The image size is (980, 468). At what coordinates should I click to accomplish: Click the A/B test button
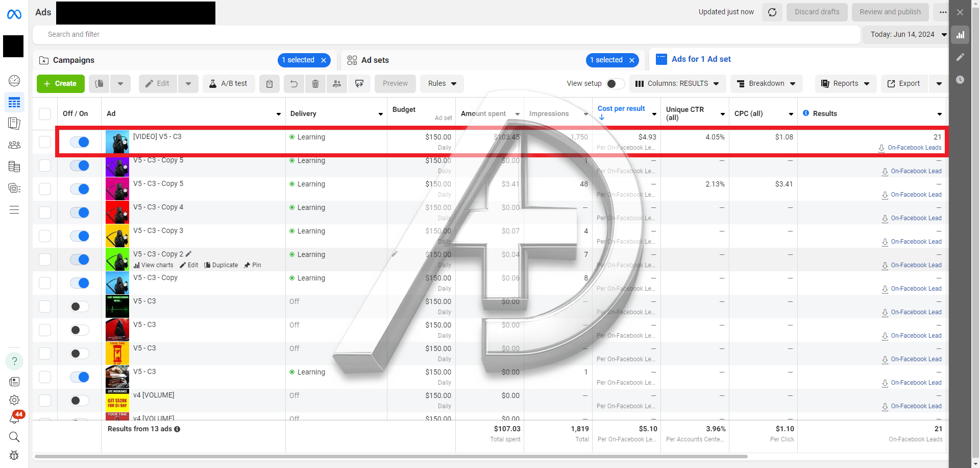[229, 84]
